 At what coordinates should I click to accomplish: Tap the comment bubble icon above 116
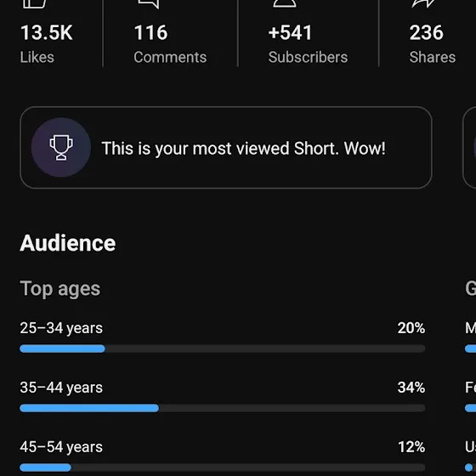[149, 4]
